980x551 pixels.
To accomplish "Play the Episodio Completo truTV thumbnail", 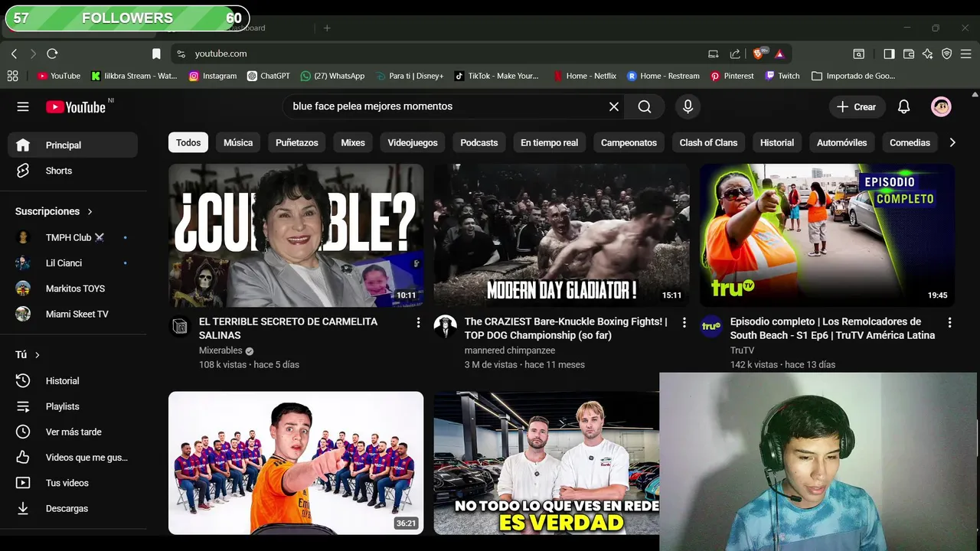I will tap(827, 235).
